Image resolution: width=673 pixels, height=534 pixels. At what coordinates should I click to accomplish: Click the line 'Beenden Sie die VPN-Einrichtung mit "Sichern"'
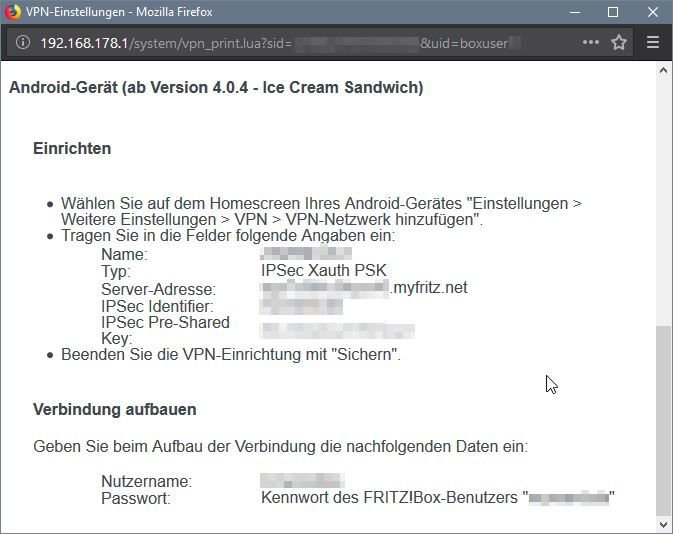231,355
